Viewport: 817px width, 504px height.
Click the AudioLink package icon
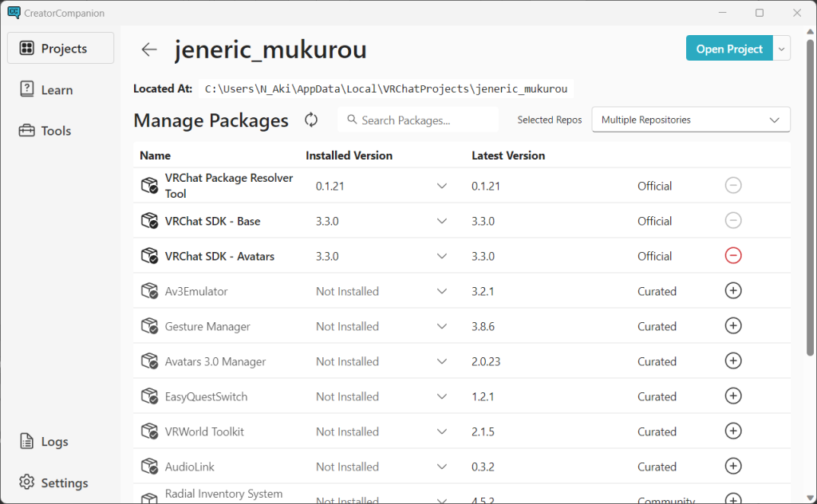point(149,467)
